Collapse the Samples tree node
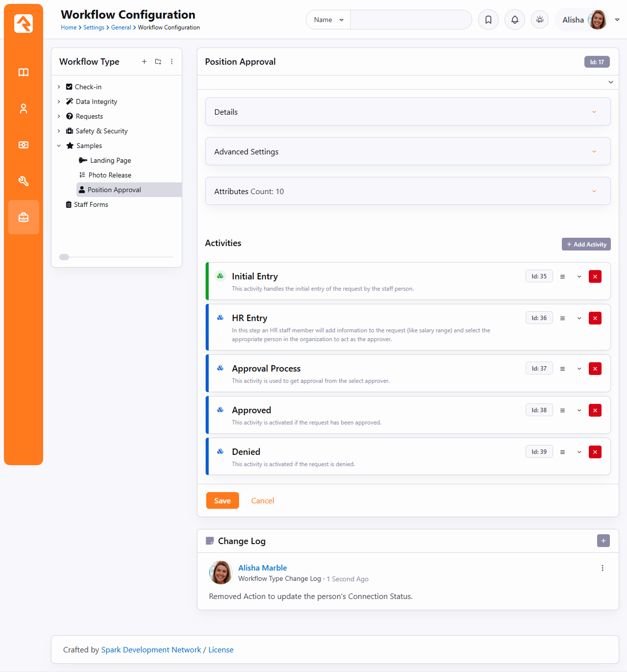This screenshot has height=672, width=627. [x=59, y=146]
